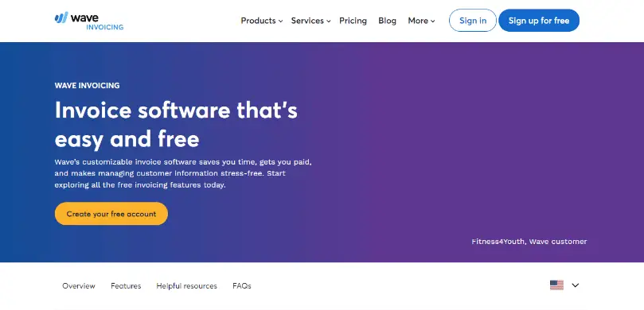Click the Wave logo icon
The image size is (644, 310).
click(x=61, y=17)
